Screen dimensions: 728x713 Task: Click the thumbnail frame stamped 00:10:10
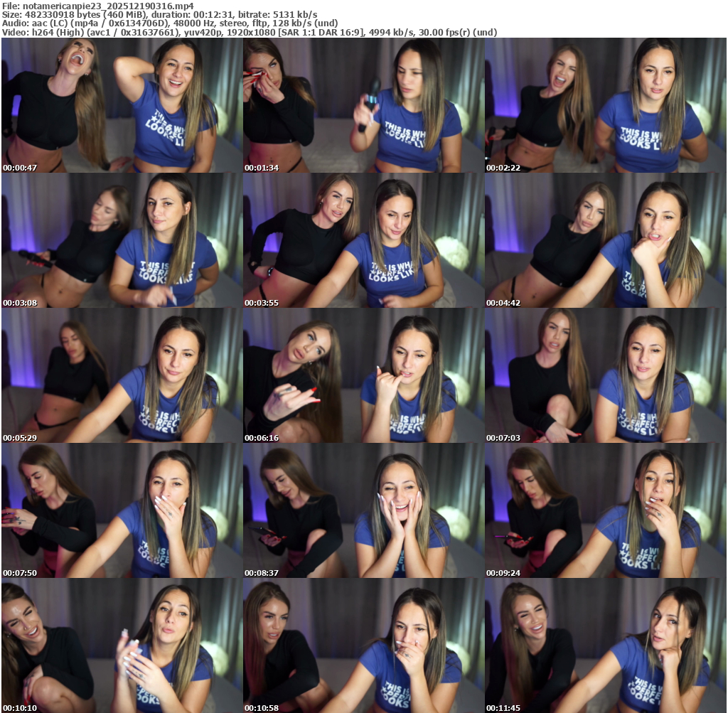(122, 645)
